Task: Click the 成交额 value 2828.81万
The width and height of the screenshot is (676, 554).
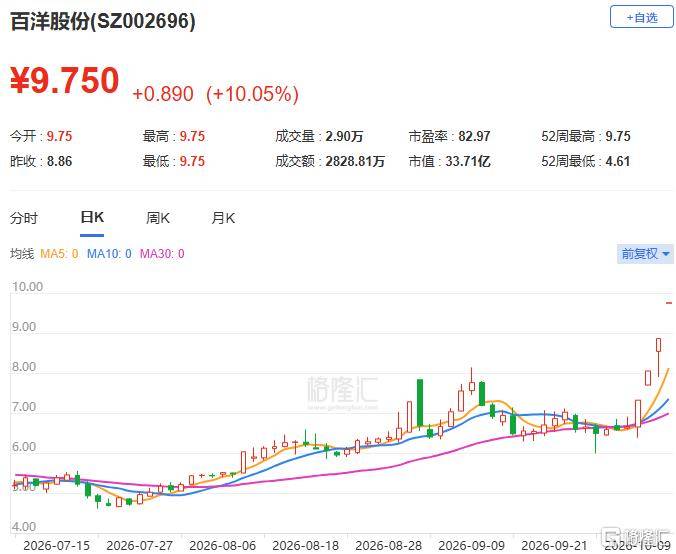Action: coord(355,161)
